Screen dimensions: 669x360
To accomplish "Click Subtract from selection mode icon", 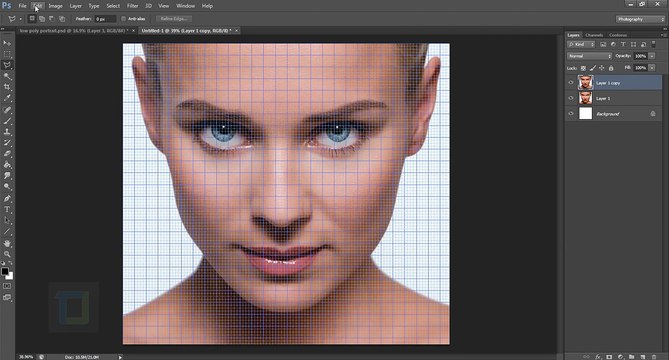I will 52,19.
